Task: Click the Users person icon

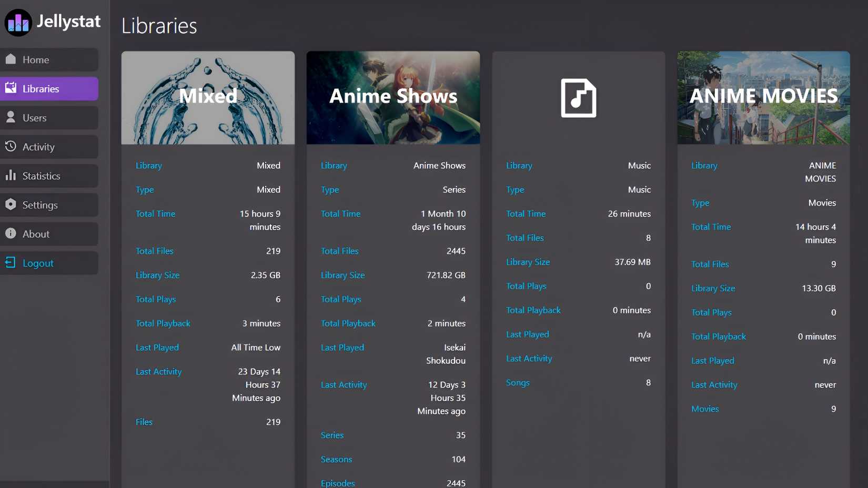Action: pos(11,117)
